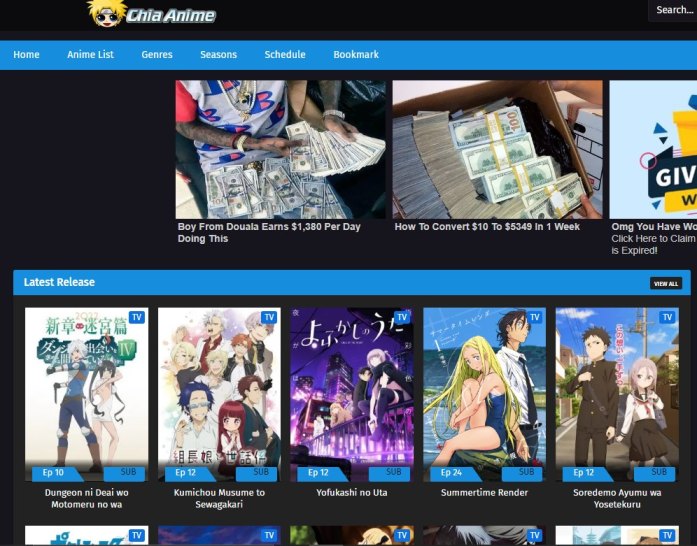
Task: Go to the Genres menu
Action: coord(157,55)
